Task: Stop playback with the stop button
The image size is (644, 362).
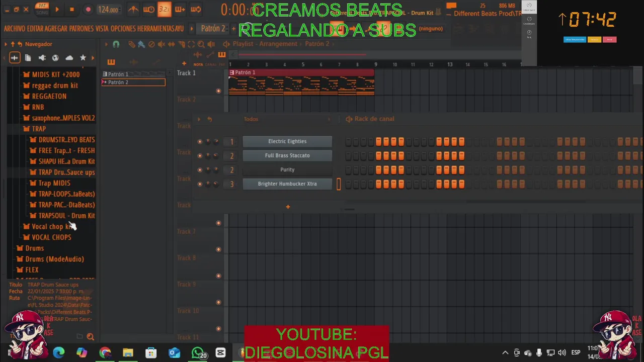Action: click(71, 10)
